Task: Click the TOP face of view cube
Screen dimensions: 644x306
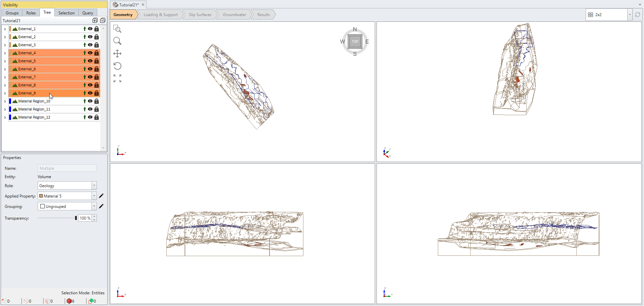Action: (x=355, y=42)
